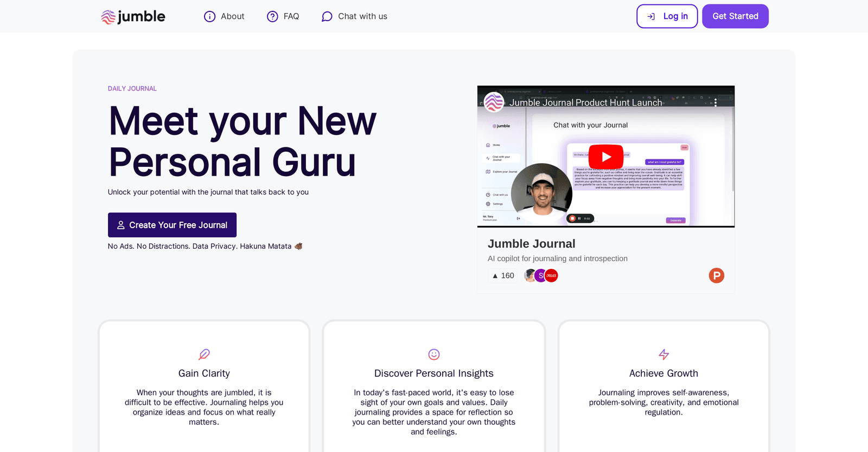
Task: Play the Product Hunt Launch video
Action: click(606, 157)
